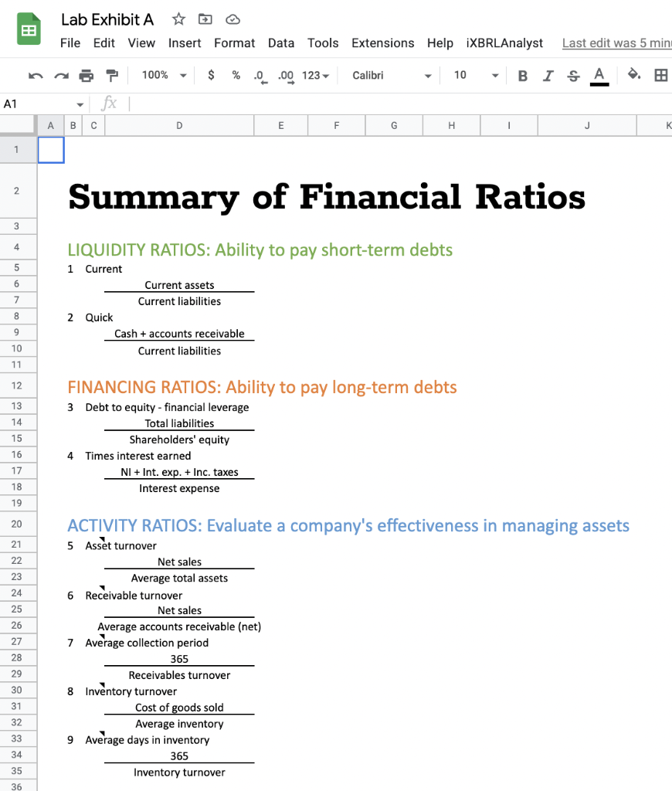Open the fill color picker
The image size is (672, 791).
click(633, 75)
